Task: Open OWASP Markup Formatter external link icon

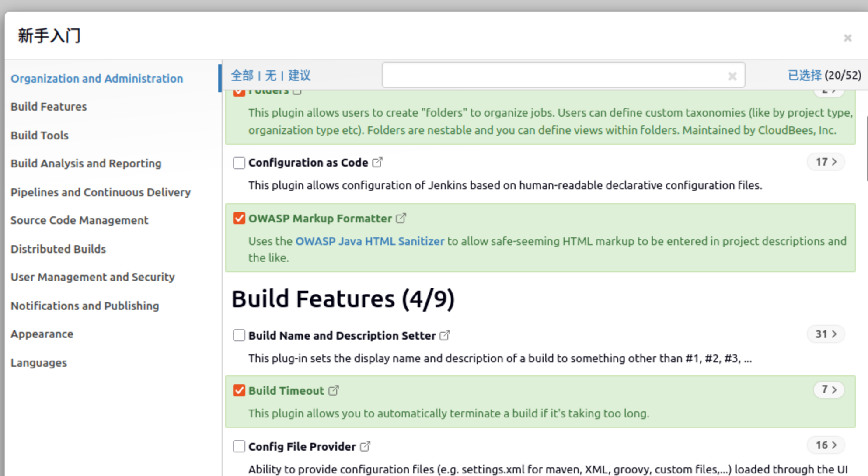Action: pos(401,218)
